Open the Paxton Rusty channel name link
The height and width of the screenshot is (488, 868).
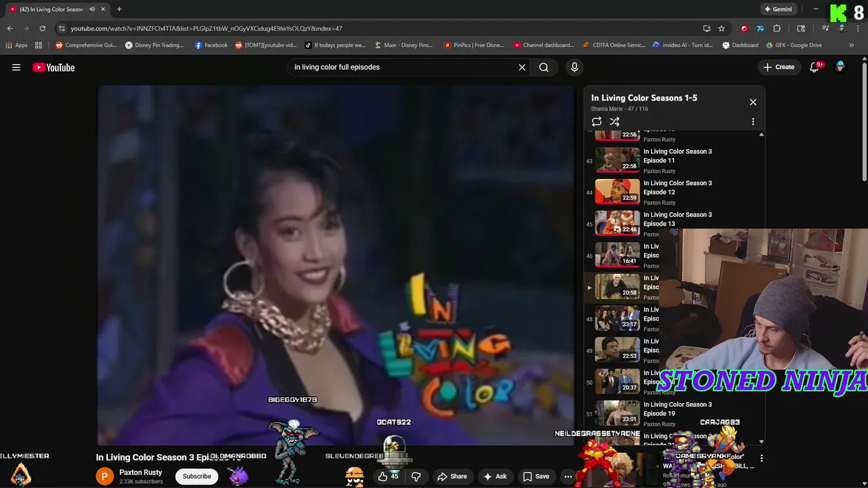coord(140,472)
